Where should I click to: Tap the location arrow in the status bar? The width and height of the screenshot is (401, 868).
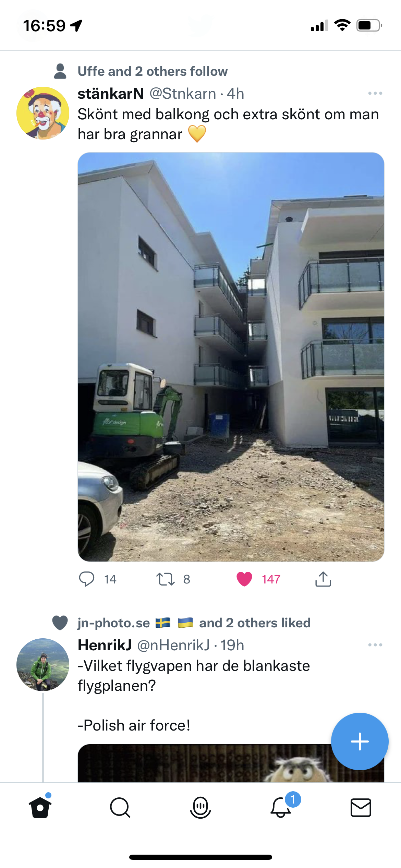[x=76, y=25]
